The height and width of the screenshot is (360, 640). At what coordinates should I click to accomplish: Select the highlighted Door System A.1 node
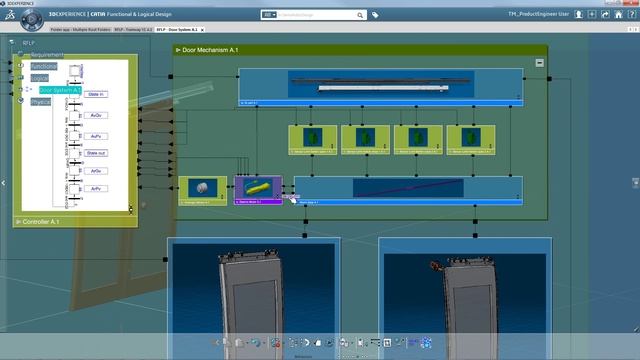[x=60, y=90]
